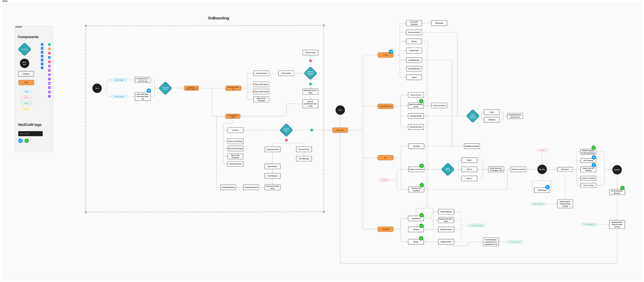Select the teal Decision component diamond
Image resolution: width=644 pixels, height=282 pixels.
[x=25, y=49]
